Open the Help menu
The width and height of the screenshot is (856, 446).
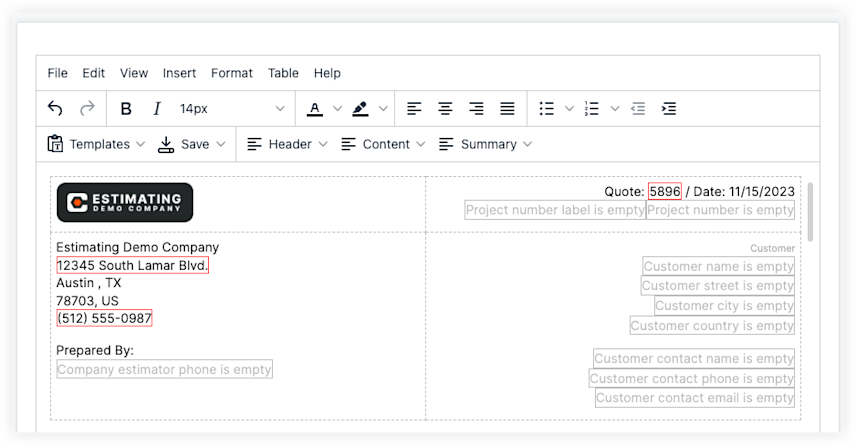[327, 73]
